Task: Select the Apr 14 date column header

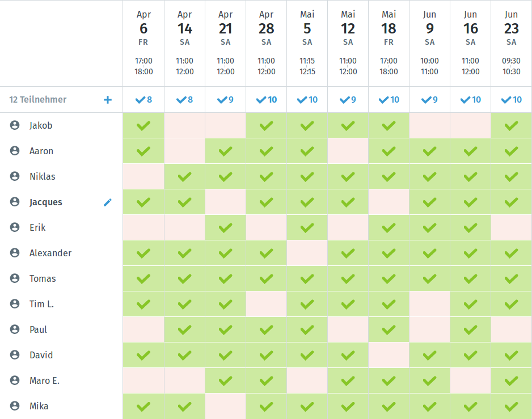Action: pyautogui.click(x=185, y=43)
